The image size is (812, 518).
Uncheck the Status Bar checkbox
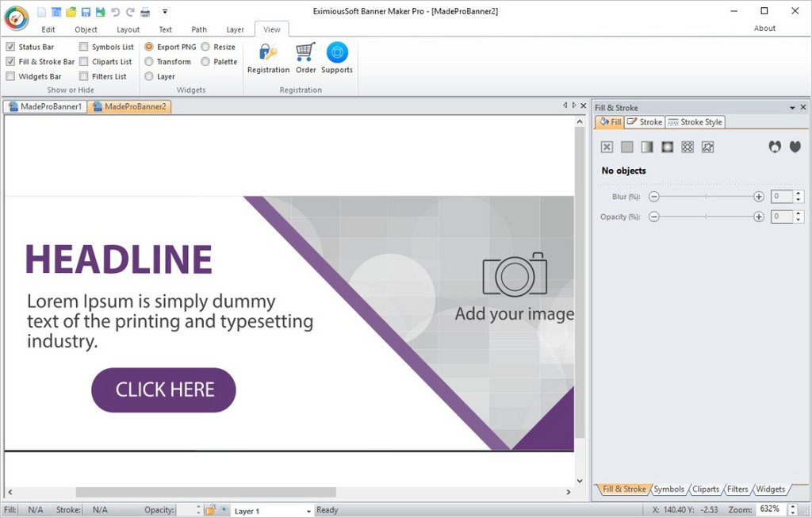pyautogui.click(x=10, y=47)
